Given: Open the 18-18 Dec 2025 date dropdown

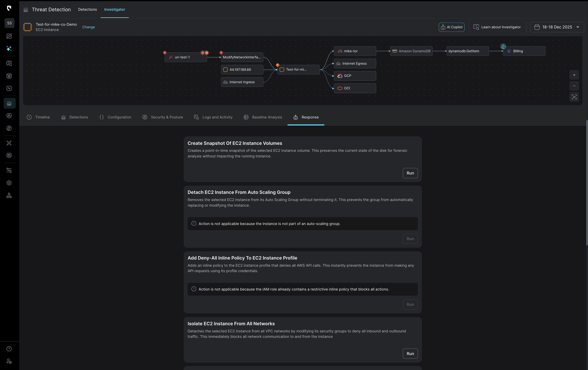Looking at the screenshot, I should pyautogui.click(x=557, y=27).
